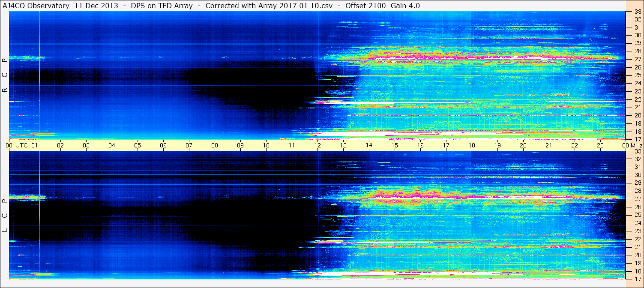Select 24 MHz on the RCP frequency scale
This screenshot has height=288, width=644.
[638, 83]
